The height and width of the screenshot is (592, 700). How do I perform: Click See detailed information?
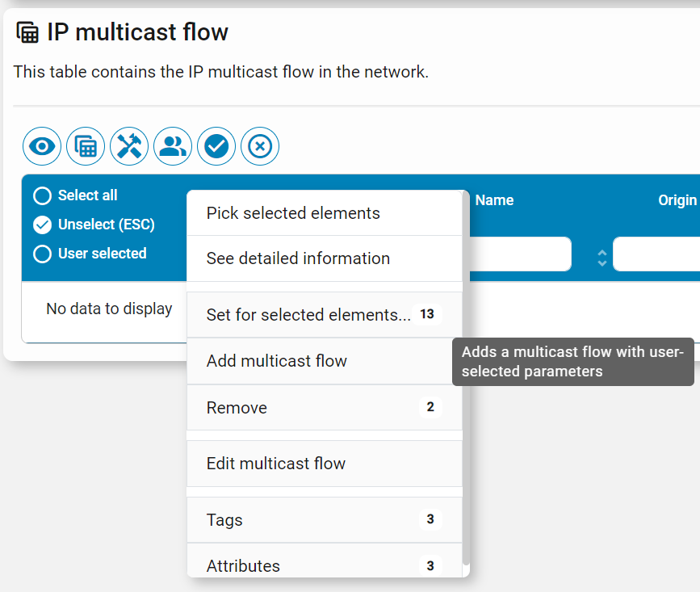pyautogui.click(x=296, y=258)
